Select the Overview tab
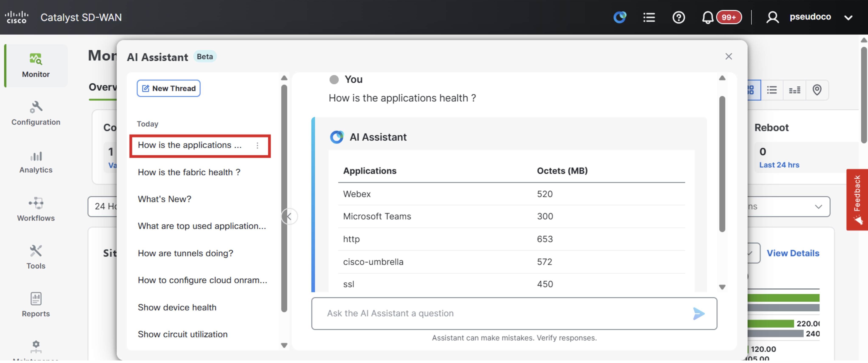This screenshot has width=868, height=363. 103,87
